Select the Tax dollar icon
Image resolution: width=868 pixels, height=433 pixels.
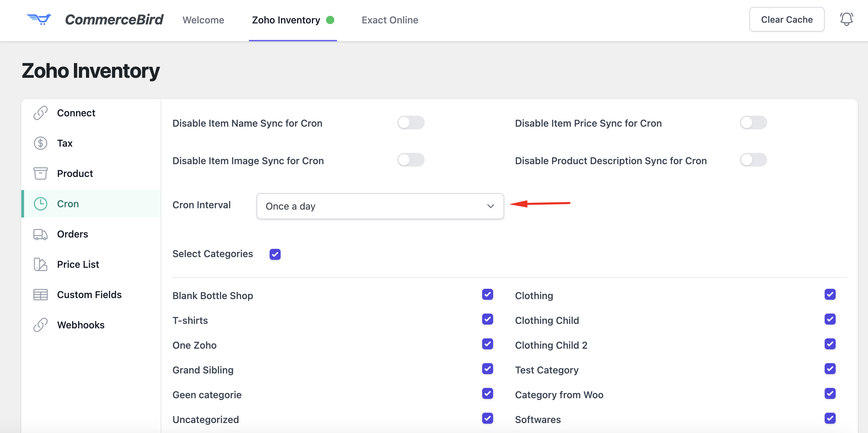(41, 143)
